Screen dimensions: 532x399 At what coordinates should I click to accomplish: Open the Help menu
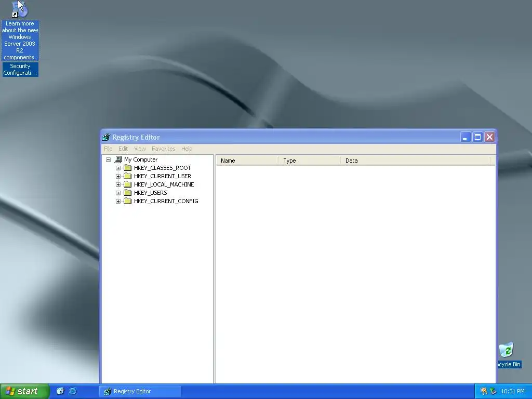click(187, 149)
